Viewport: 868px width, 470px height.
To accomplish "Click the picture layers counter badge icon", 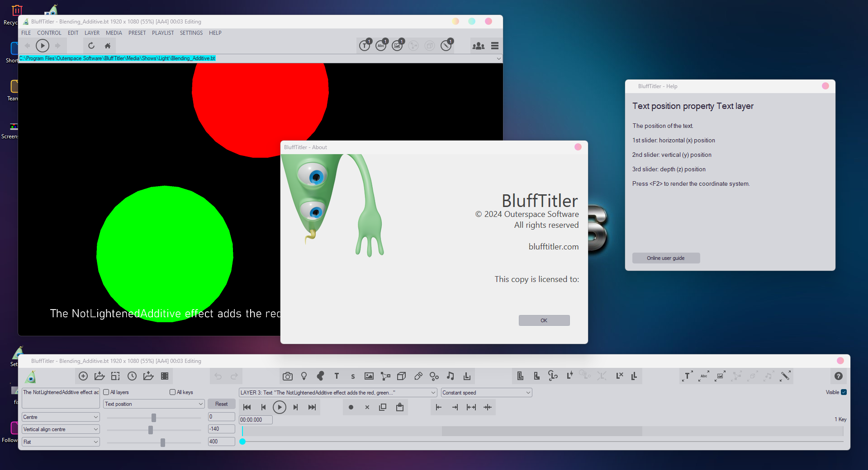I will (x=398, y=45).
